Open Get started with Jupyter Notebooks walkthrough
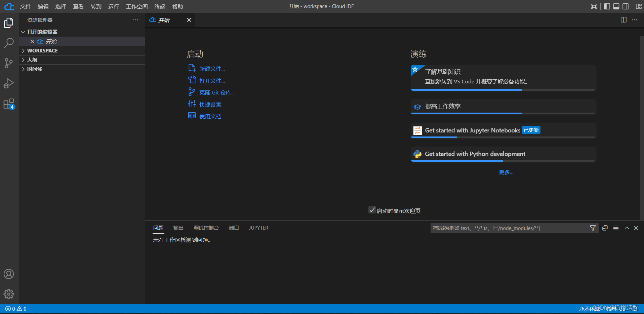This screenshot has width=644, height=314. click(x=503, y=130)
